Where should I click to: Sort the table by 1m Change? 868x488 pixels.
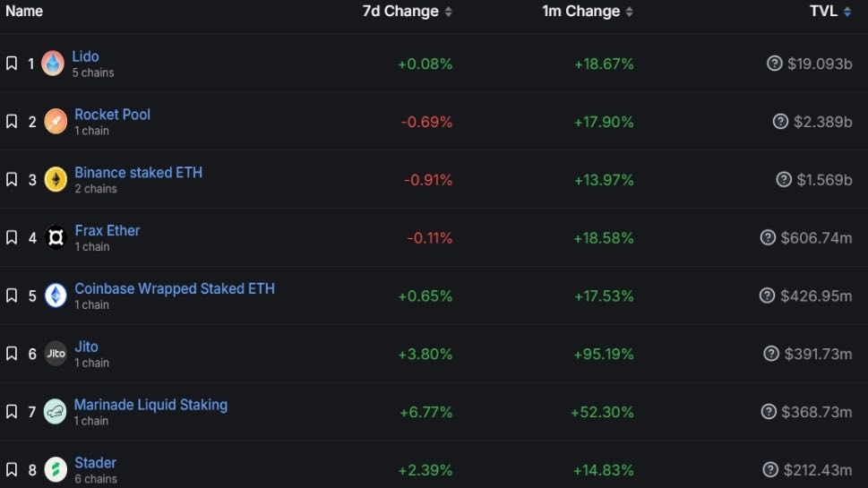tap(588, 11)
